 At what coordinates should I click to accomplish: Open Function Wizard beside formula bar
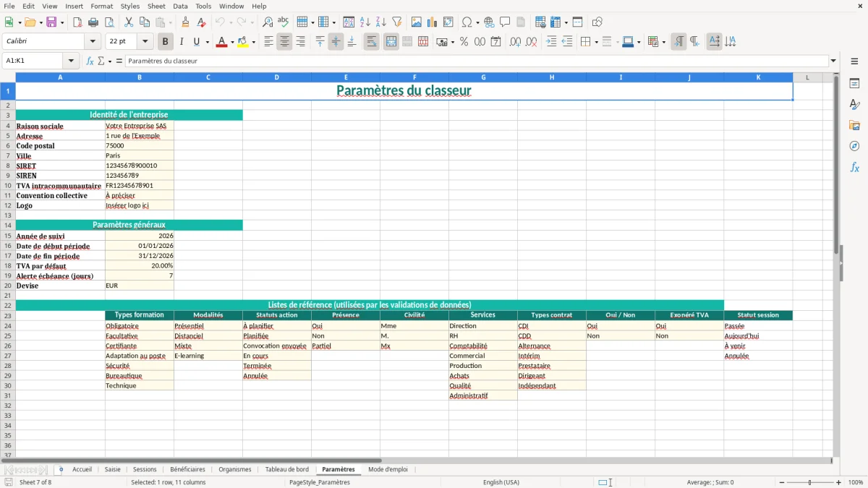(x=90, y=61)
